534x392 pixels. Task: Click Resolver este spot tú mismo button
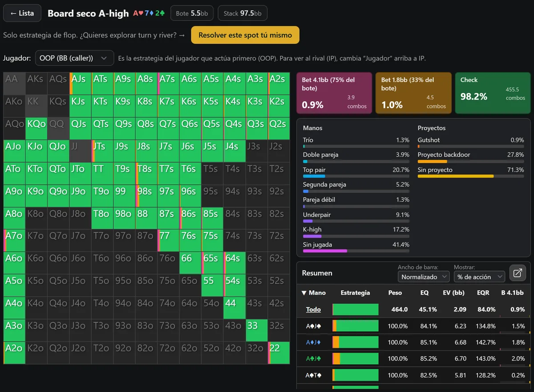pos(245,35)
